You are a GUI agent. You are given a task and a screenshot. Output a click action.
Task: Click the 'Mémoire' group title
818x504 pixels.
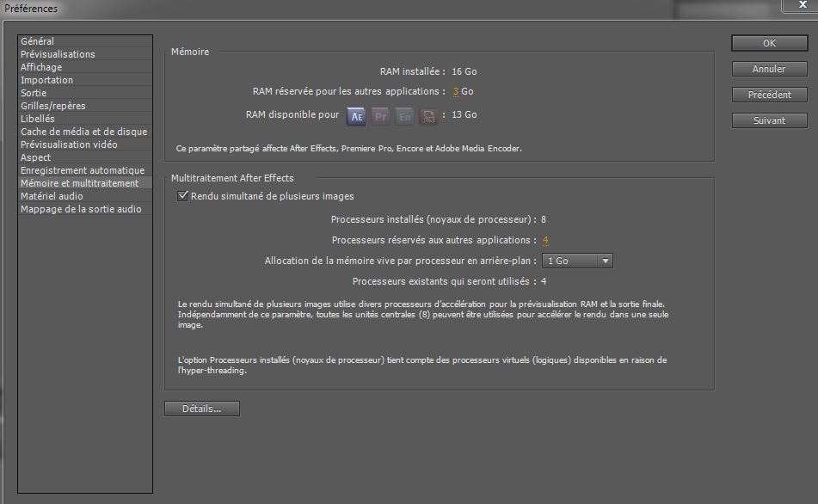(x=190, y=52)
